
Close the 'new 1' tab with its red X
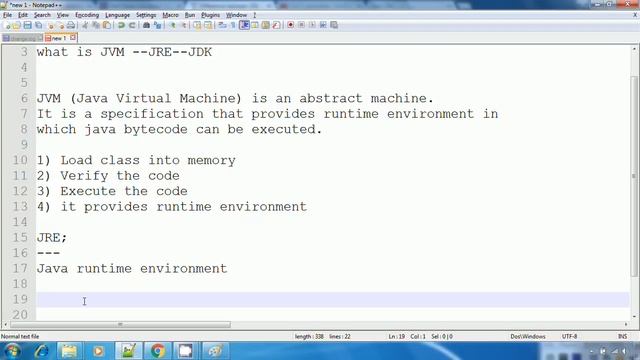coord(73,38)
